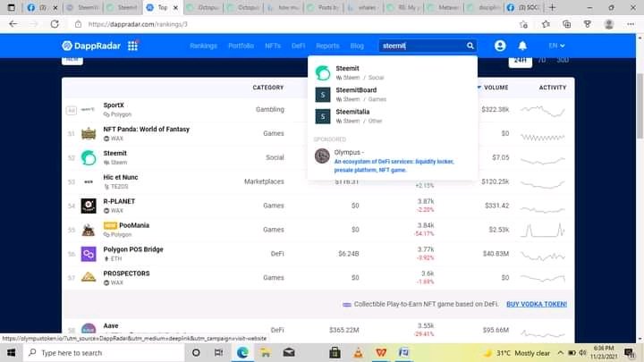The image size is (644, 362).
Task: Click SteemitBoard S icon
Action: point(322,95)
